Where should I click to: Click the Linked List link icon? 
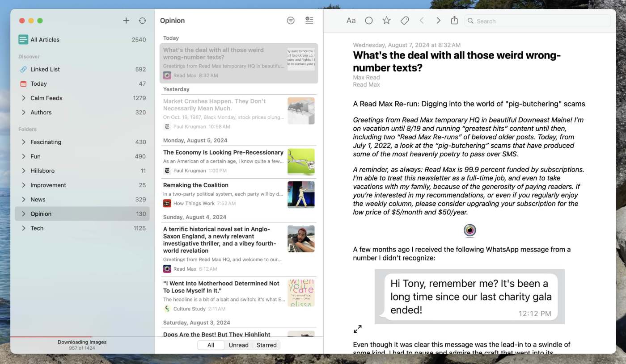coord(23,69)
